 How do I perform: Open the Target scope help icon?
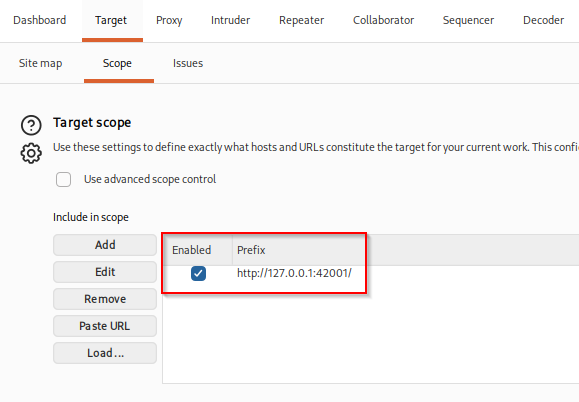click(31, 125)
